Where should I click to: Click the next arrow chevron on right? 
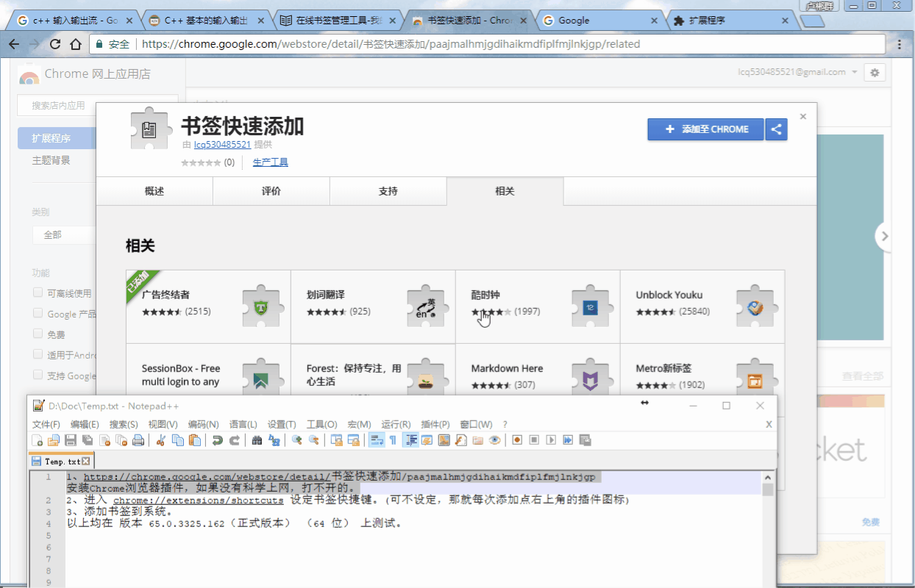pyautogui.click(x=884, y=236)
